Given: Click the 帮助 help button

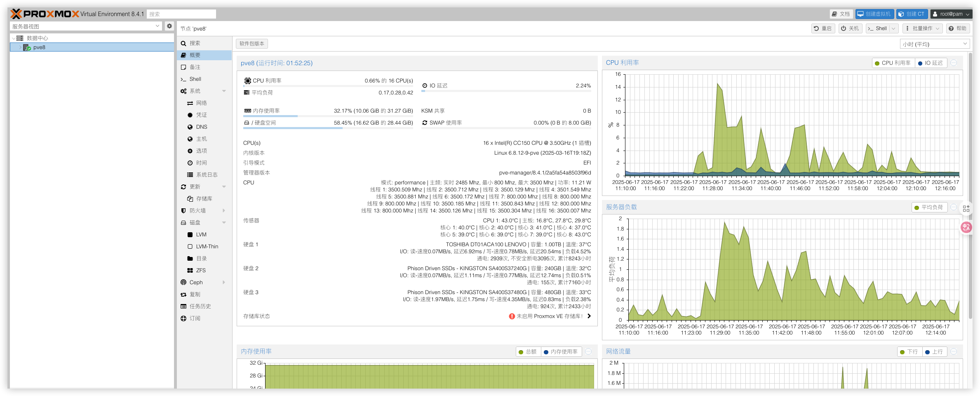Looking at the screenshot, I should [957, 28].
